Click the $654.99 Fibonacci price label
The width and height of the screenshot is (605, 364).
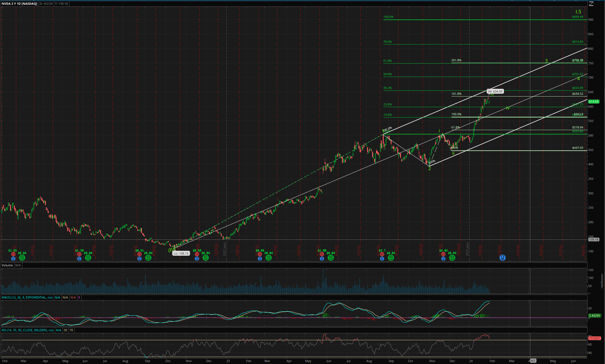tap(578, 88)
